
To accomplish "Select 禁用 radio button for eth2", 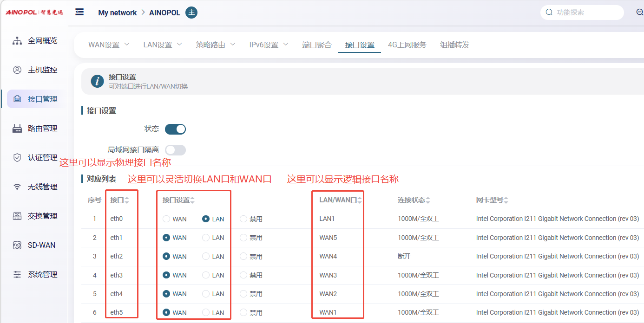I will point(243,257).
